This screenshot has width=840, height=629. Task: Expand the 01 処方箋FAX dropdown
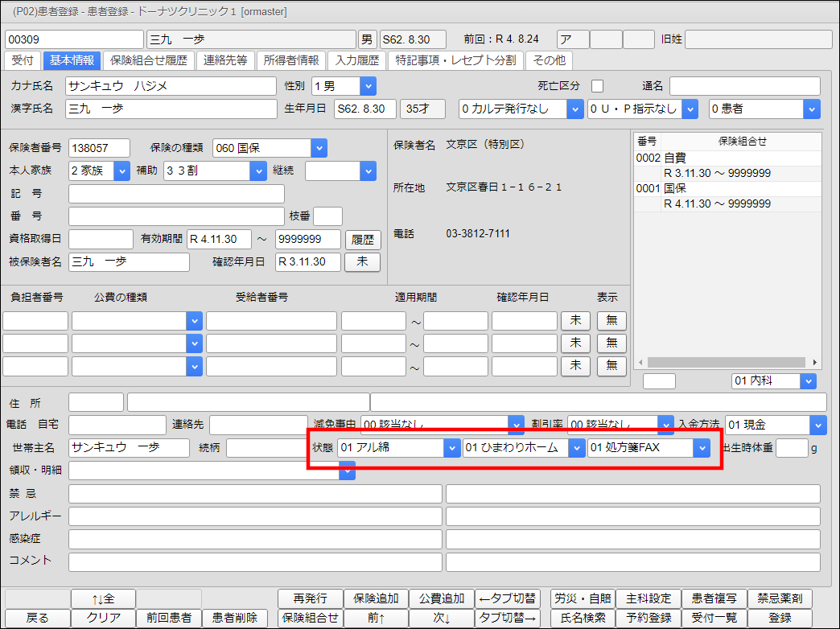point(702,448)
